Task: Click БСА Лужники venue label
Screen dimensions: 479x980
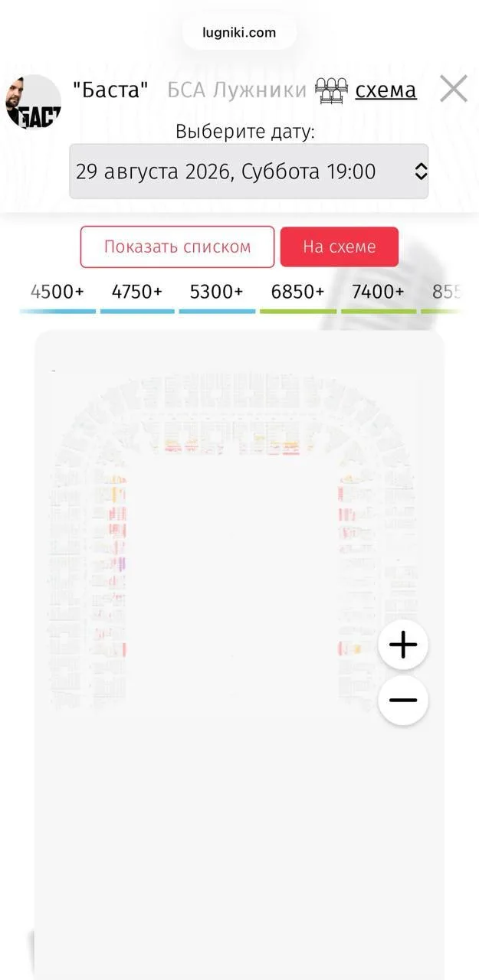Action: [x=237, y=90]
